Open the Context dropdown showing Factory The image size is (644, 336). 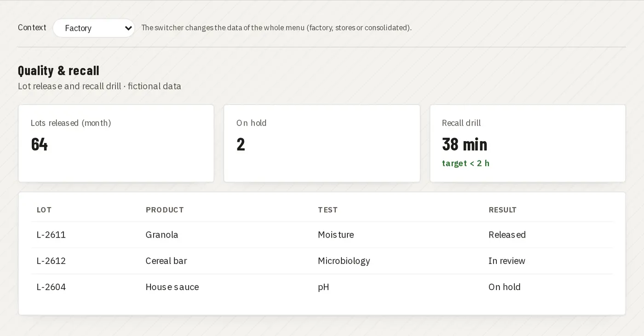(94, 28)
